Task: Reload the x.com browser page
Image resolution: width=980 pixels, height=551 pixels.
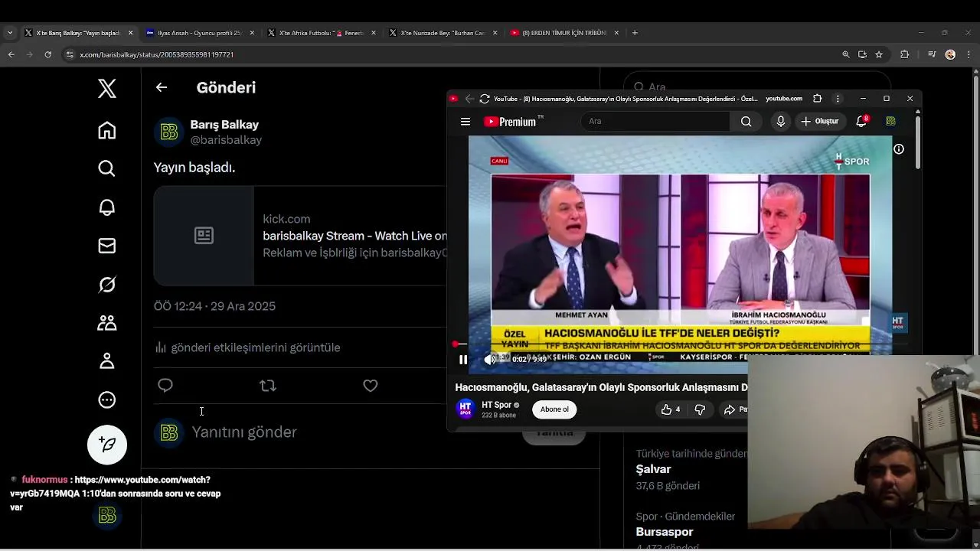Action: point(47,54)
